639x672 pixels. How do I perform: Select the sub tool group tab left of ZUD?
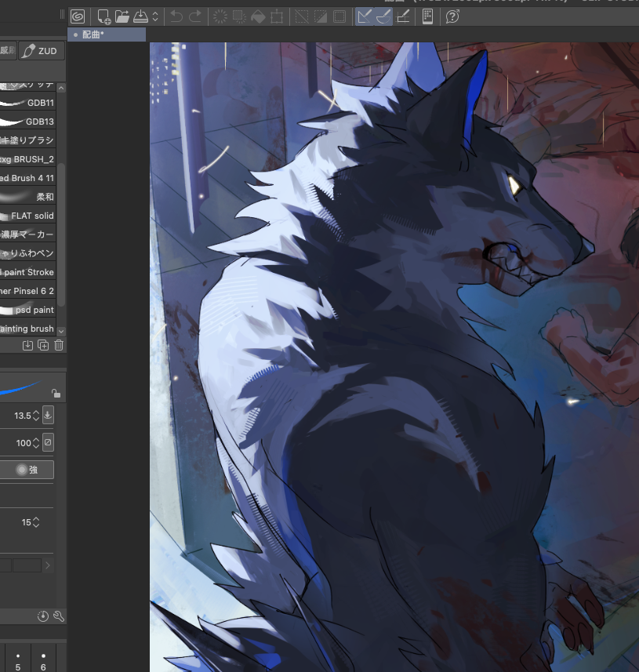tap(8, 51)
